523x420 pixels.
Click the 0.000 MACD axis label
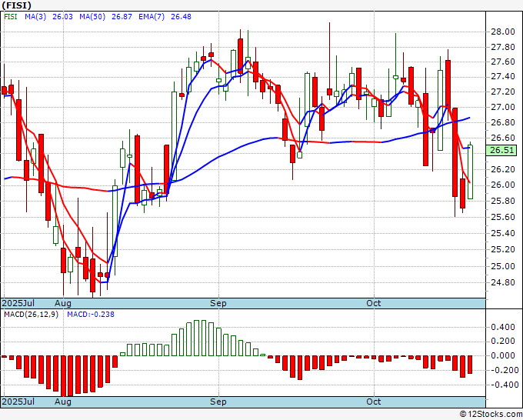tap(503, 355)
